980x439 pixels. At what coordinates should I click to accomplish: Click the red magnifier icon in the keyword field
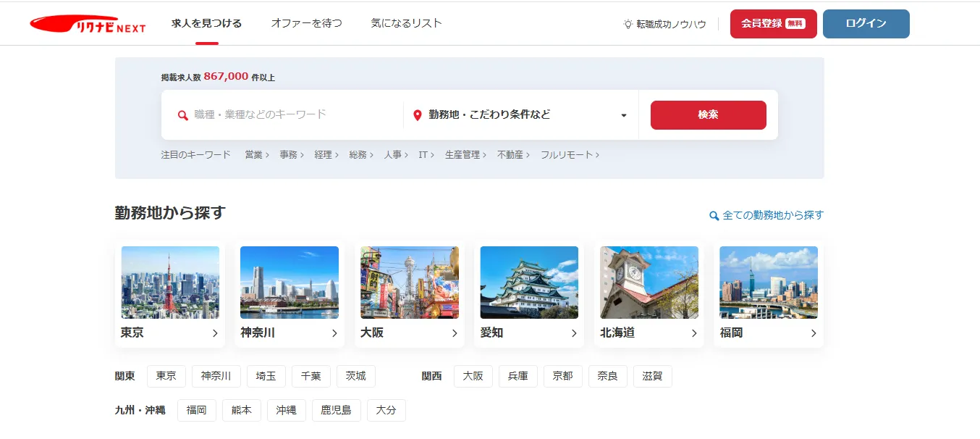coord(183,115)
